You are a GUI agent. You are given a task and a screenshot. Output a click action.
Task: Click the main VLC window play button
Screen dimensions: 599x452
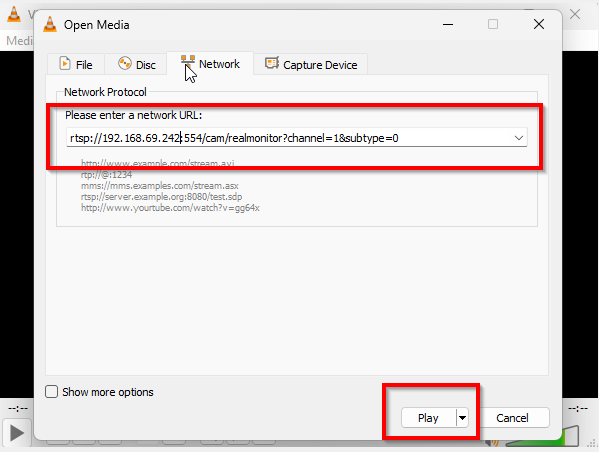pos(16,433)
